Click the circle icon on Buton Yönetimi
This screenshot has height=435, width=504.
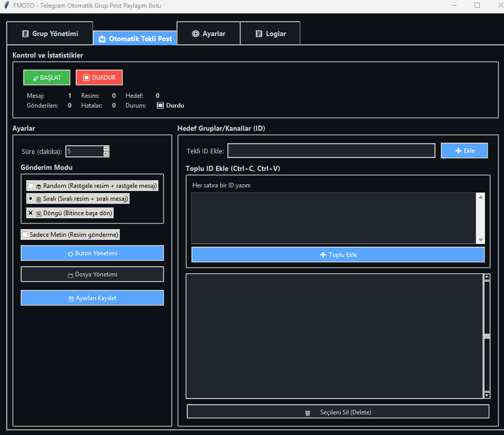pos(70,254)
